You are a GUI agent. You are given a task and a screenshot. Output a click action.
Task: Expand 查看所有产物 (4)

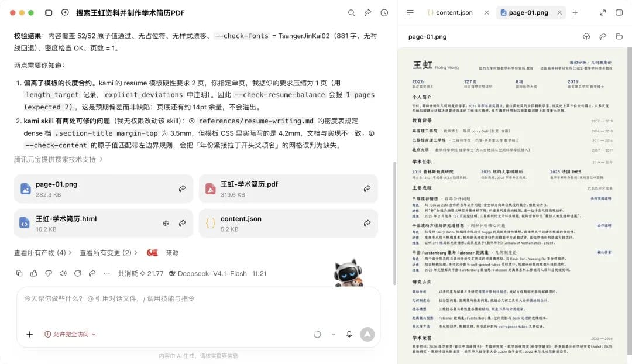pyautogui.click(x=43, y=253)
